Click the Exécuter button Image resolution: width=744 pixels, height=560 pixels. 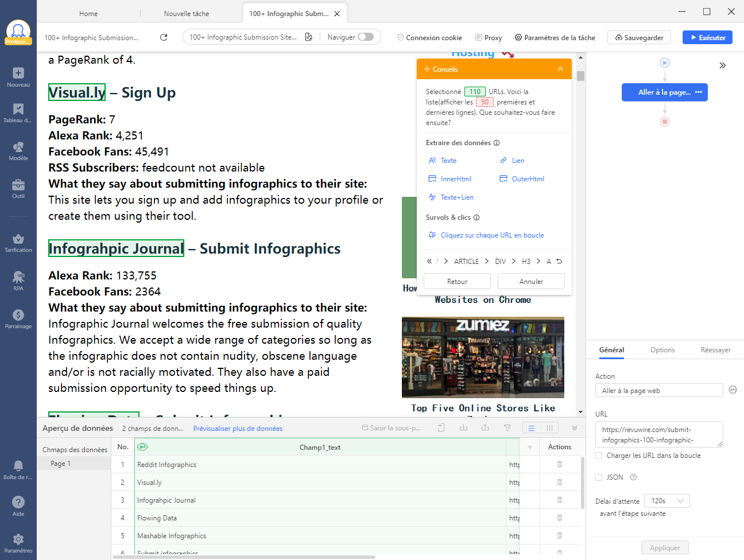pyautogui.click(x=707, y=37)
